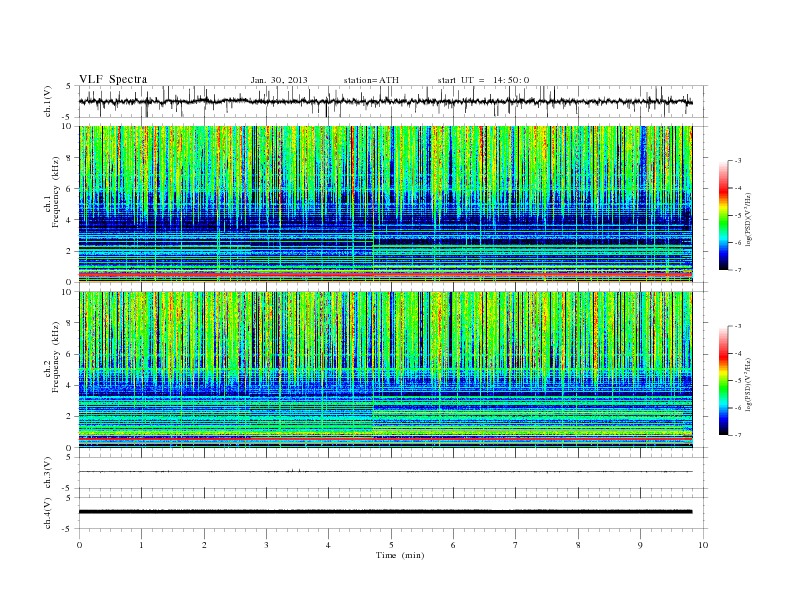792x612 pixels.
Task: Click the "4" tick on ch.2 frequency axis
Action: click(x=71, y=386)
